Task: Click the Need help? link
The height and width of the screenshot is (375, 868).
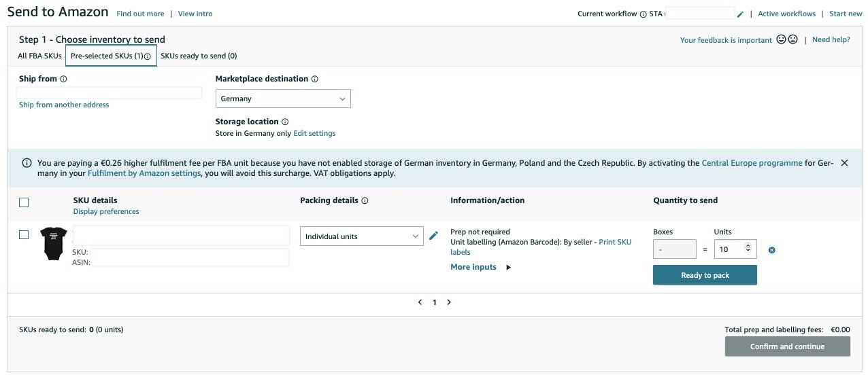Action: (831, 39)
